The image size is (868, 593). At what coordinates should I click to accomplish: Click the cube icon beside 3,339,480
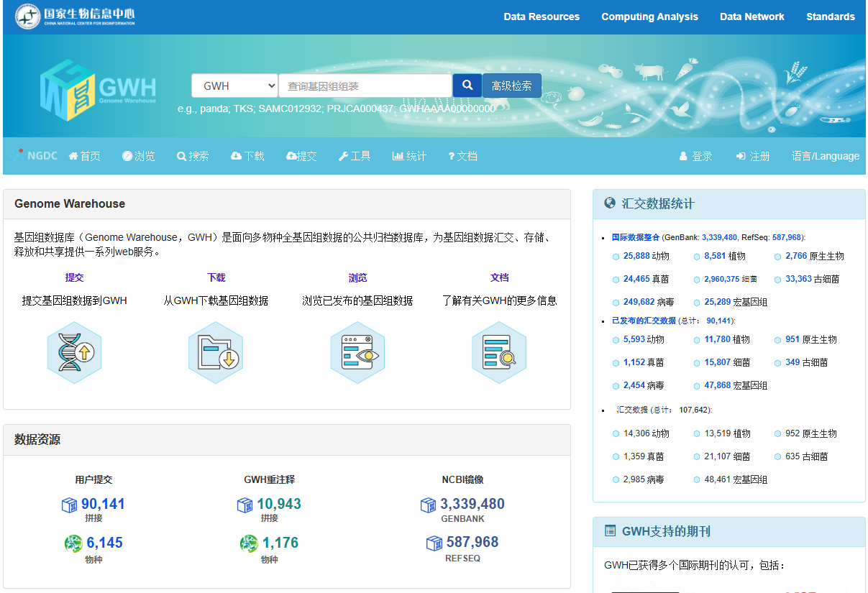coord(429,505)
